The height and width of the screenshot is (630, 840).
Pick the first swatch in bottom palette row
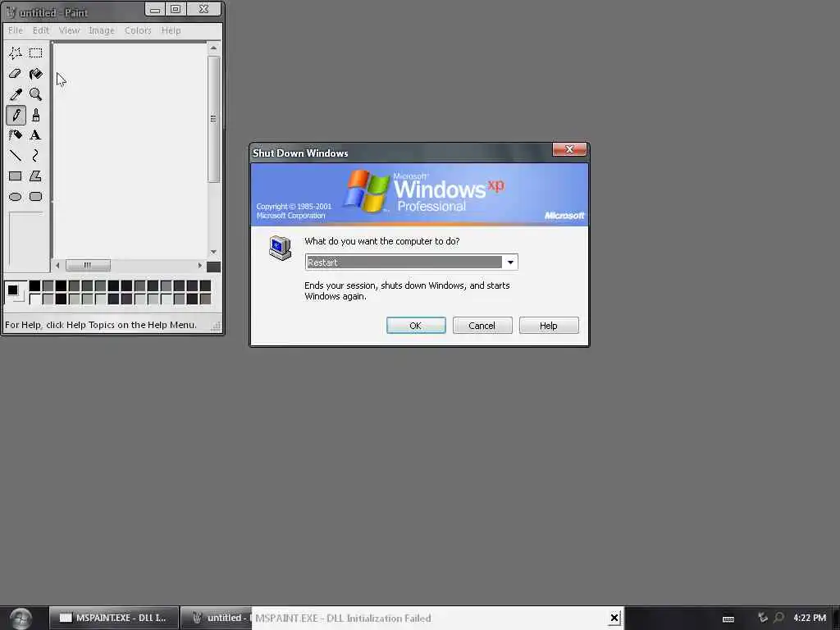tap(34, 299)
